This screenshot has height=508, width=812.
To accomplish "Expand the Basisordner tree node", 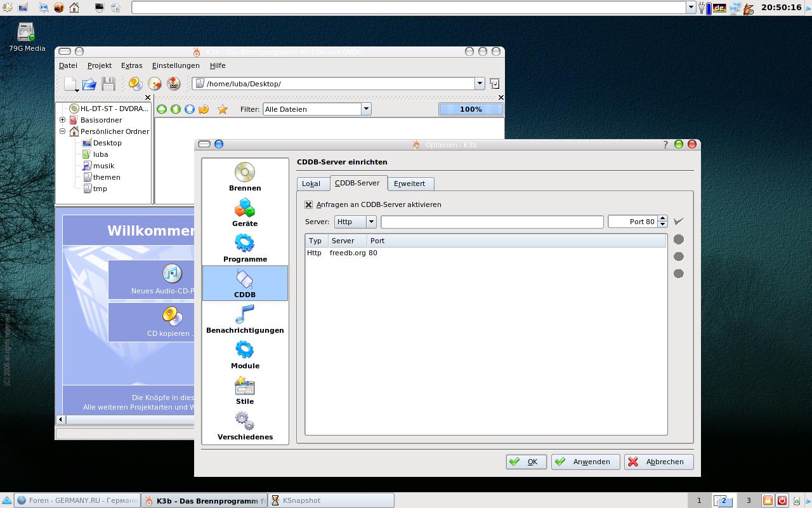I will 63,120.
